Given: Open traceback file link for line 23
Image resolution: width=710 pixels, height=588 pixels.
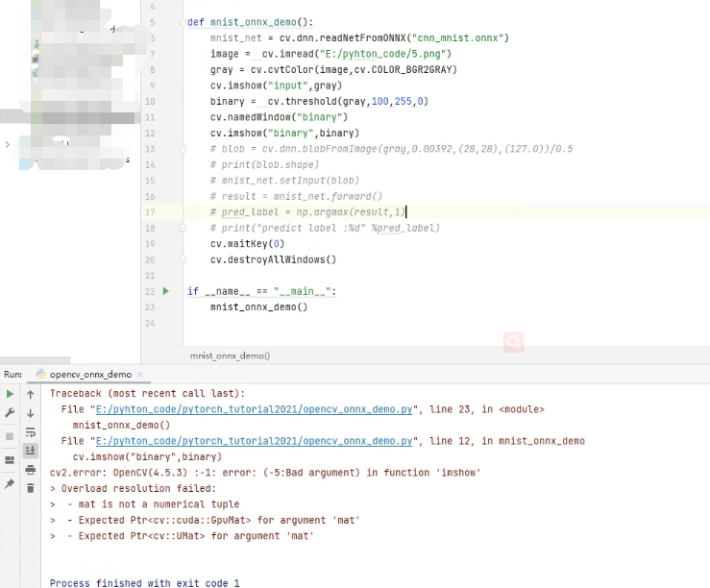Looking at the screenshot, I should click(254, 409).
